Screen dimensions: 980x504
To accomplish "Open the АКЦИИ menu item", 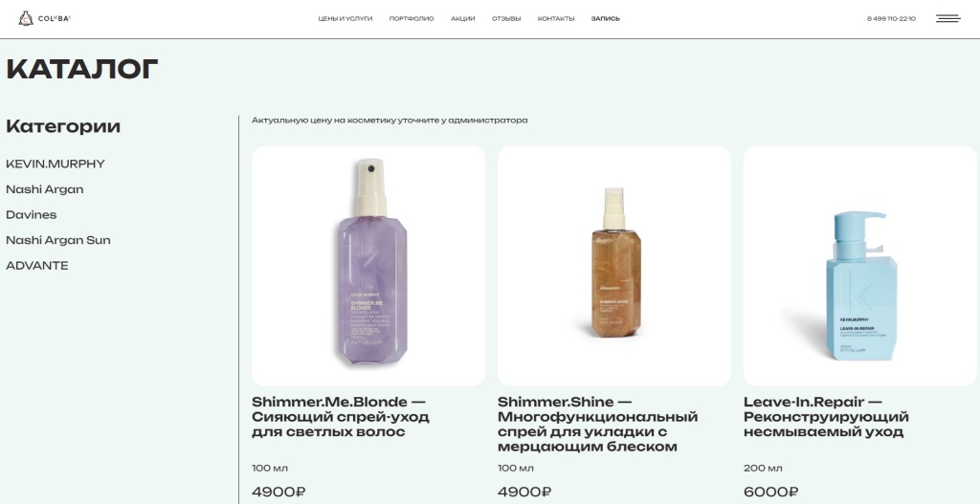I will point(462,19).
